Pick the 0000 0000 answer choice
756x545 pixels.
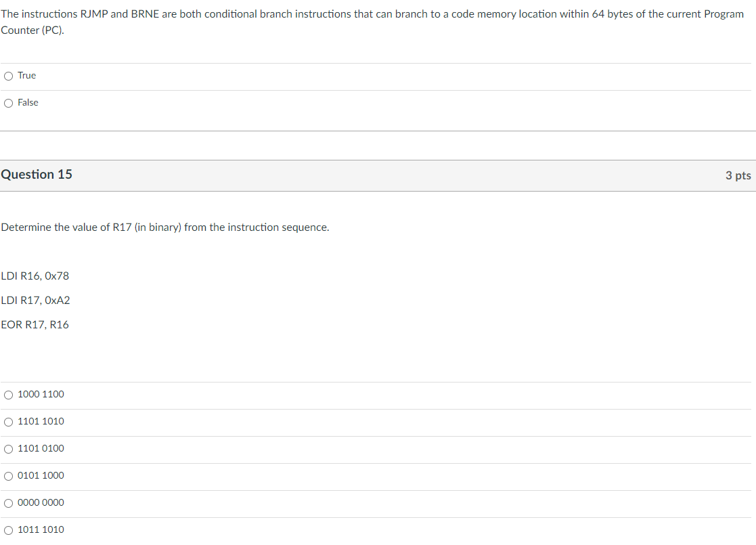pyautogui.click(x=7, y=503)
